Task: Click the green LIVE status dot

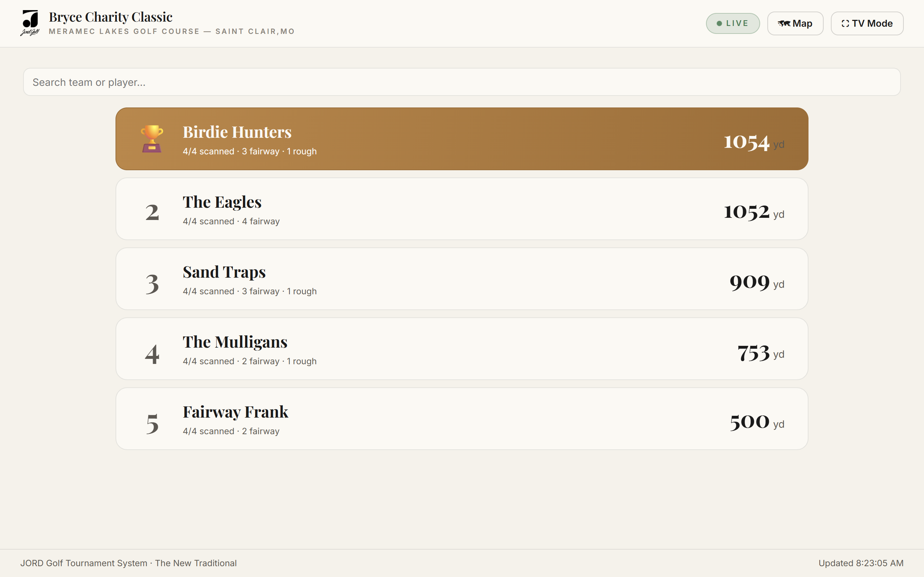Action: coord(719,24)
